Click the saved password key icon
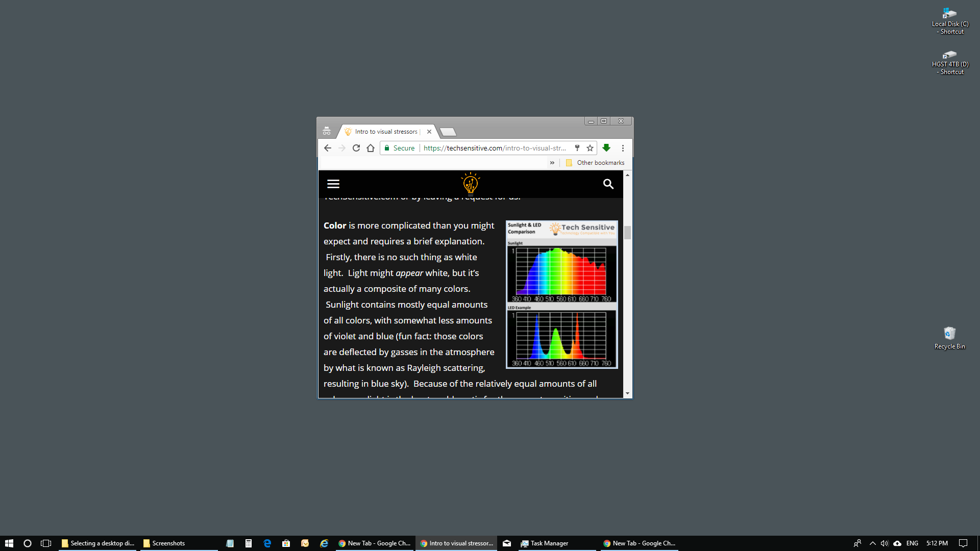Image resolution: width=980 pixels, height=551 pixels. pos(577,148)
